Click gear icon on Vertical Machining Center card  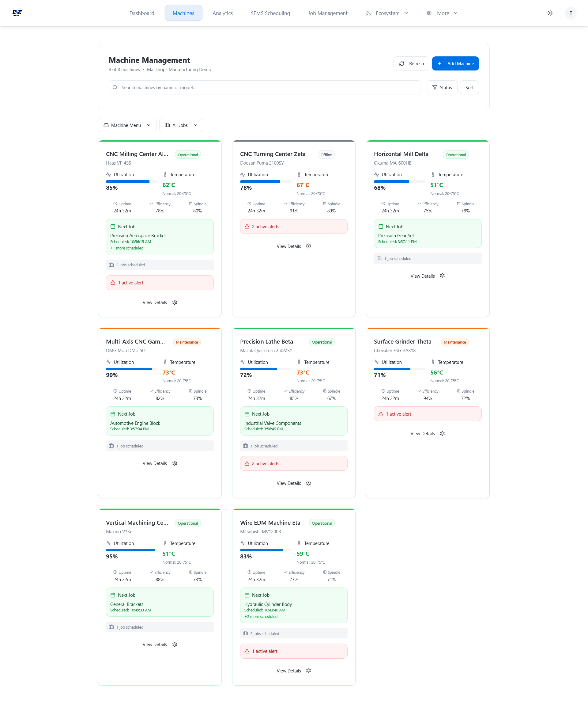[x=175, y=644]
